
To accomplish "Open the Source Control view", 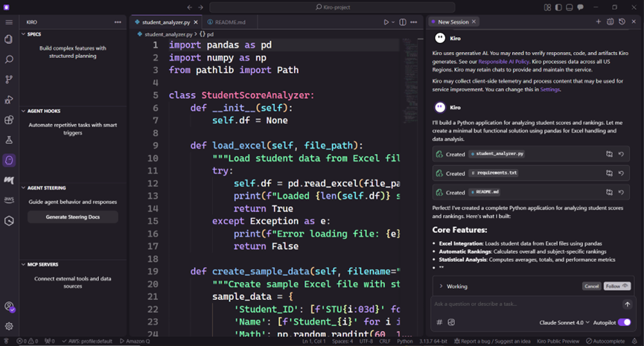I will (9, 80).
